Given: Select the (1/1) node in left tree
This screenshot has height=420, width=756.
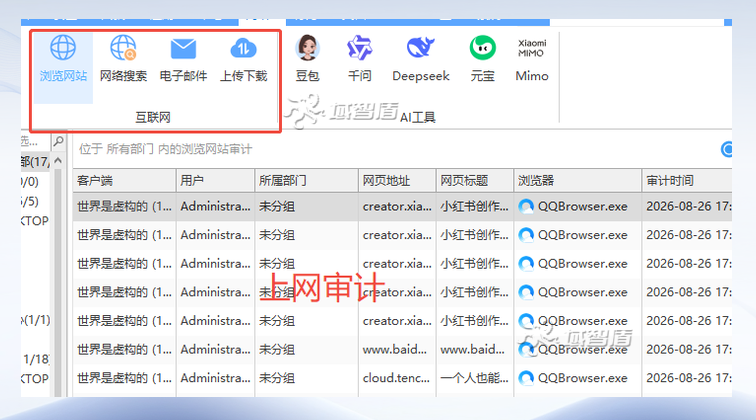Looking at the screenshot, I should (36, 320).
